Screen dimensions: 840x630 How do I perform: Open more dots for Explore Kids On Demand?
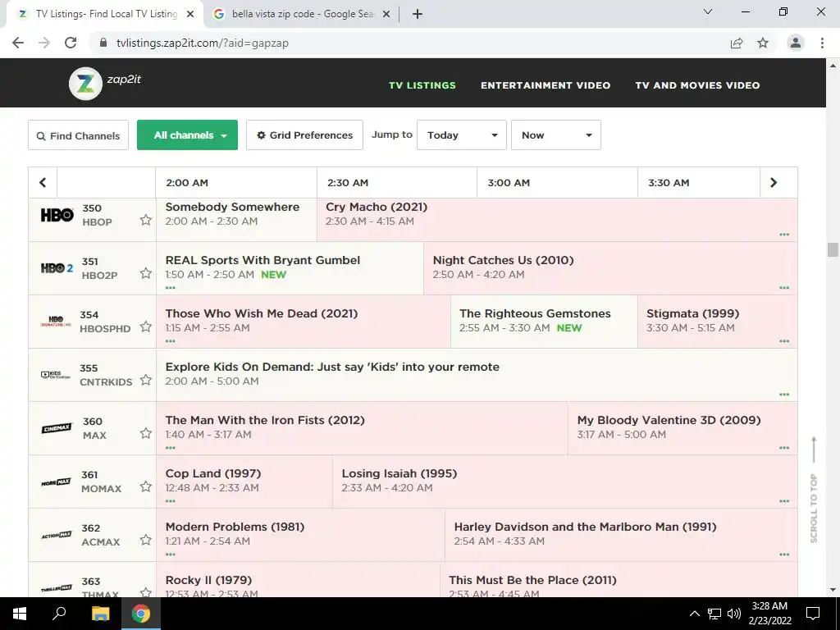coord(784,395)
